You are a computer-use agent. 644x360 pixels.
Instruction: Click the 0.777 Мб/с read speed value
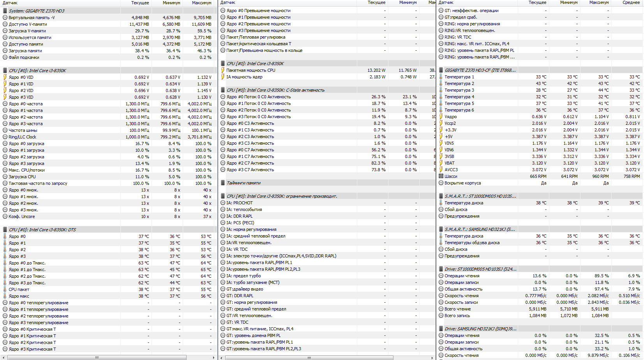click(x=536, y=296)
